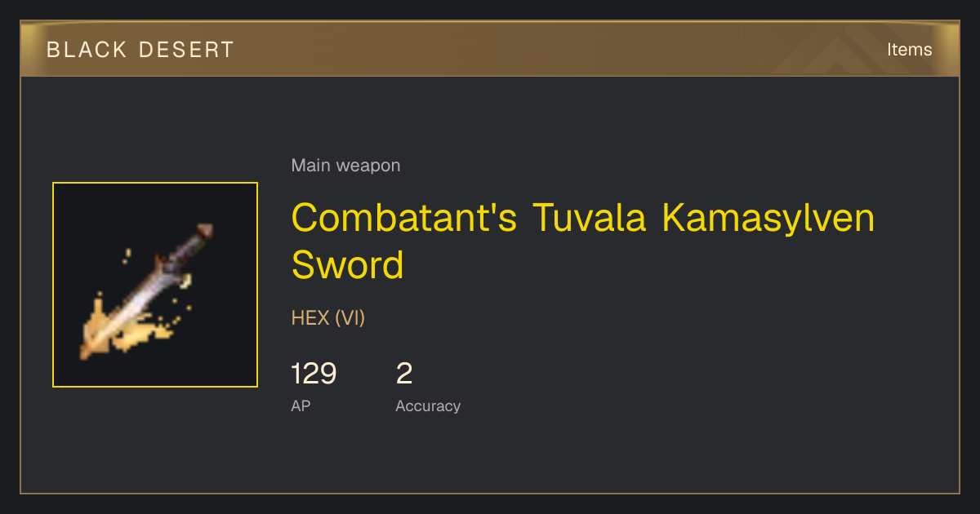This screenshot has height=514, width=980.
Task: Click the Accuracy value of 2
Action: [x=404, y=374]
